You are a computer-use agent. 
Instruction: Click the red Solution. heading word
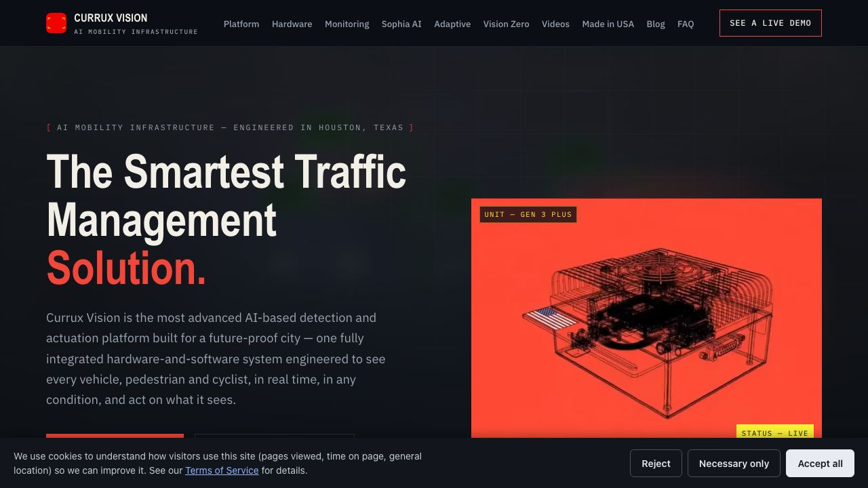point(126,268)
